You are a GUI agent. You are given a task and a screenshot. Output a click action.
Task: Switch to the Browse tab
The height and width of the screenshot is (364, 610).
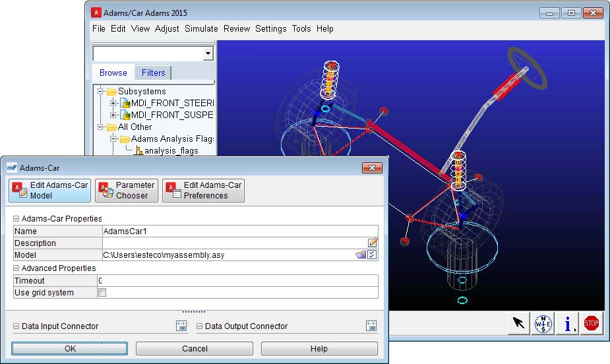click(x=113, y=73)
